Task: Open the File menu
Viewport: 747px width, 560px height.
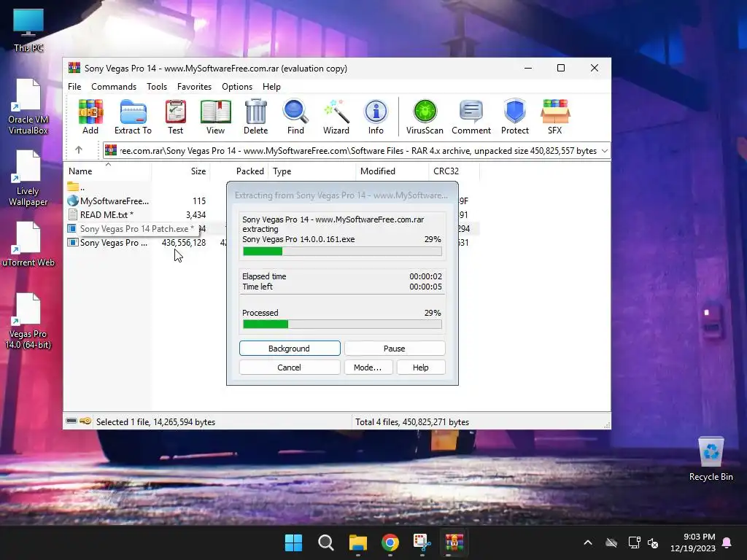Action: (74, 87)
